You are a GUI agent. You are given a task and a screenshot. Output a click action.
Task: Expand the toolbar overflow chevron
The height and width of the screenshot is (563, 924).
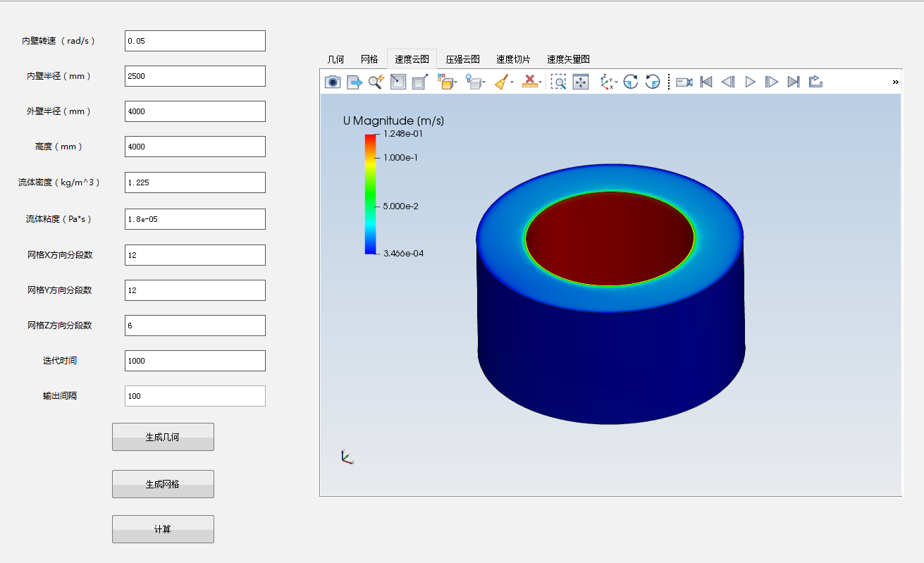896,82
